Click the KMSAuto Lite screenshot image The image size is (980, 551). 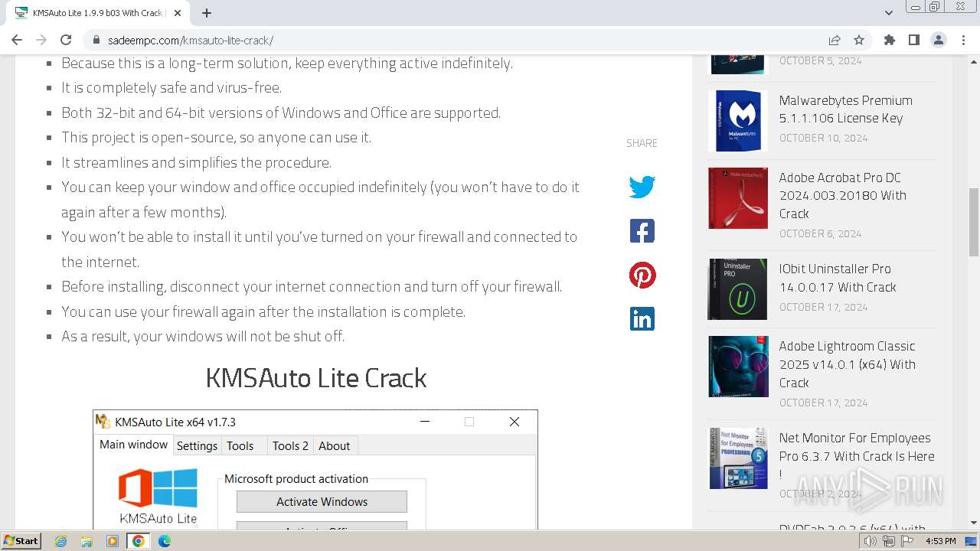click(315, 470)
